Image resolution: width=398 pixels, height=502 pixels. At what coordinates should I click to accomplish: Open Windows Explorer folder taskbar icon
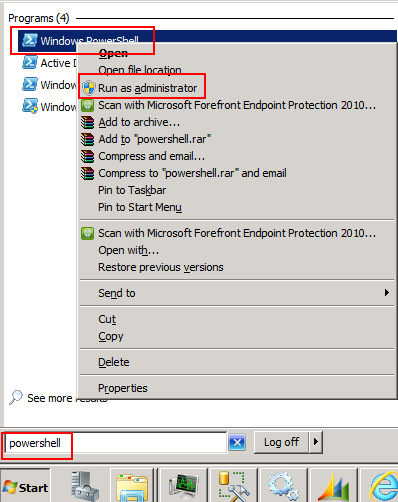click(132, 487)
